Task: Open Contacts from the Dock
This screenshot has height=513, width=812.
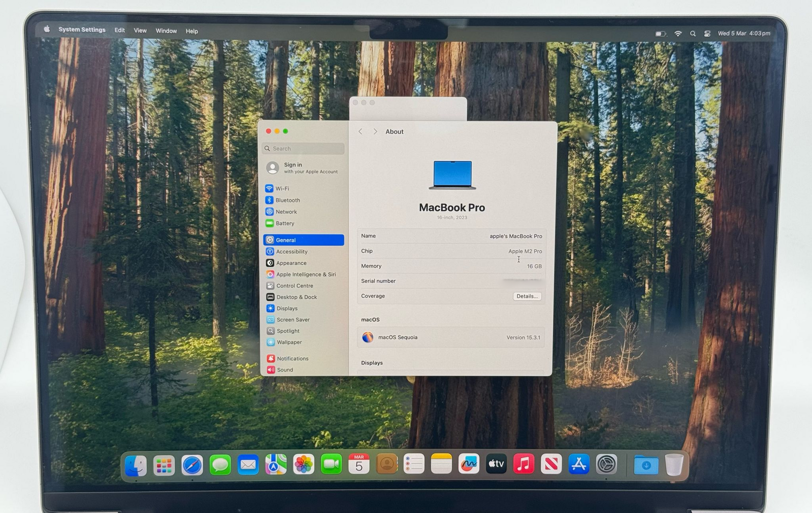Action: click(386, 464)
